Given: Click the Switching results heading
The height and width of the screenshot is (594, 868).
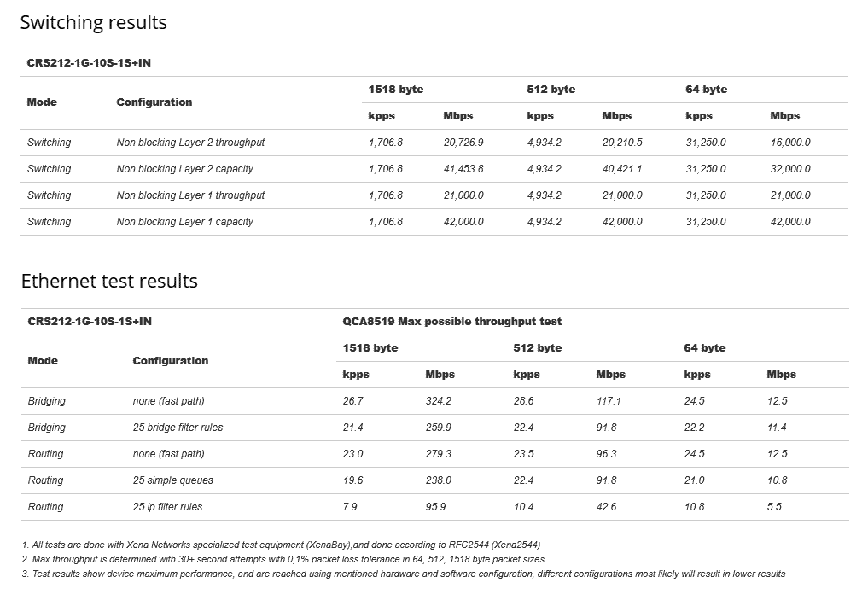Looking at the screenshot, I should click(x=94, y=23).
